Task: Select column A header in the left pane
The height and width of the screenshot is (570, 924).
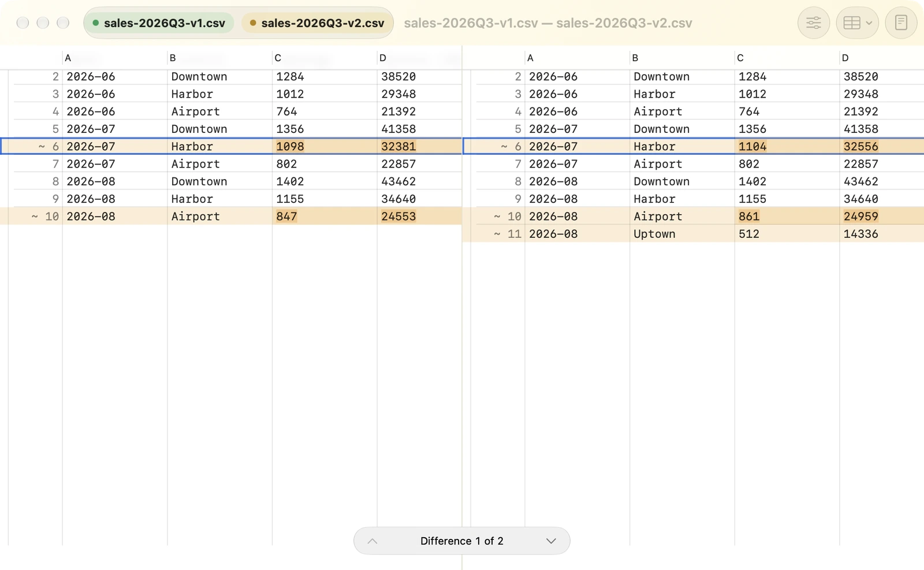Action: click(68, 58)
